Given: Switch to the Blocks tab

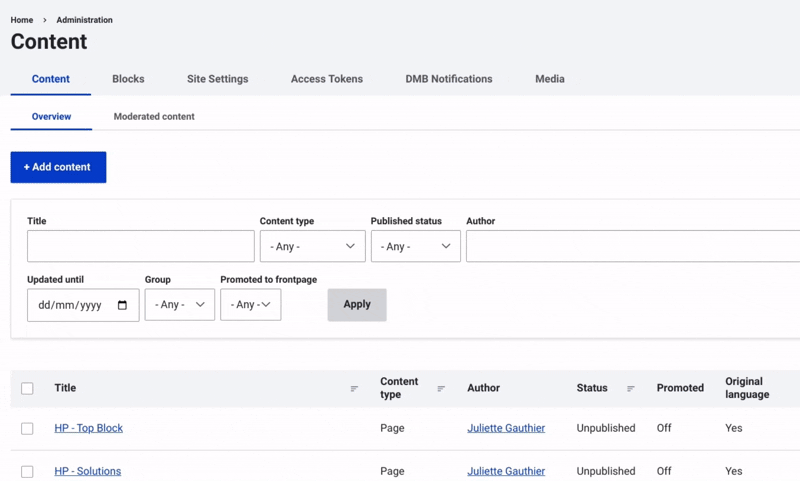Looking at the screenshot, I should coord(128,79).
